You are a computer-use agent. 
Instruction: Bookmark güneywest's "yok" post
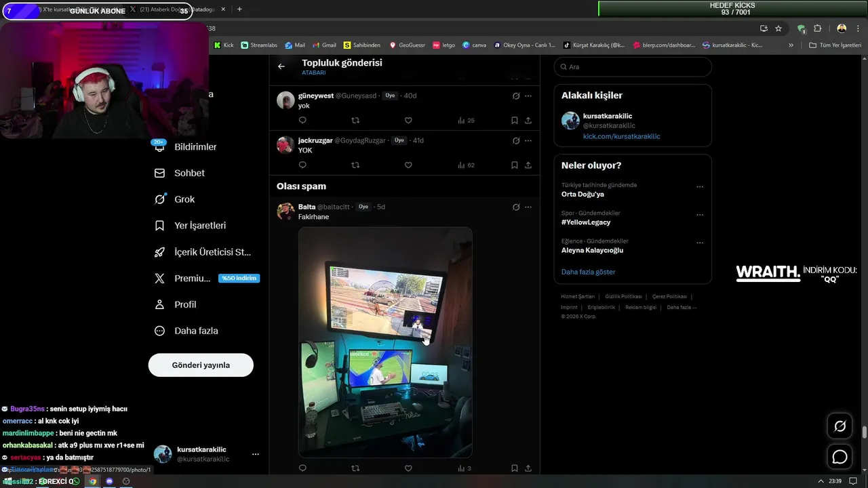tap(515, 120)
